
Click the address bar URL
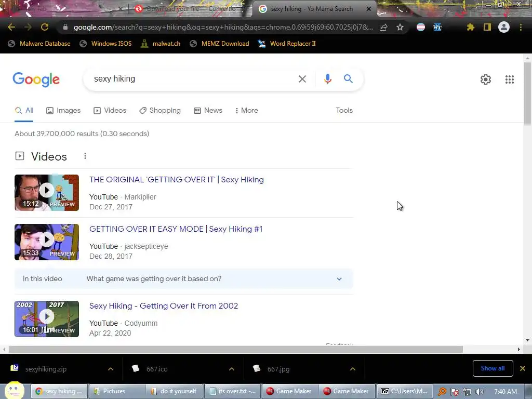coord(223,27)
